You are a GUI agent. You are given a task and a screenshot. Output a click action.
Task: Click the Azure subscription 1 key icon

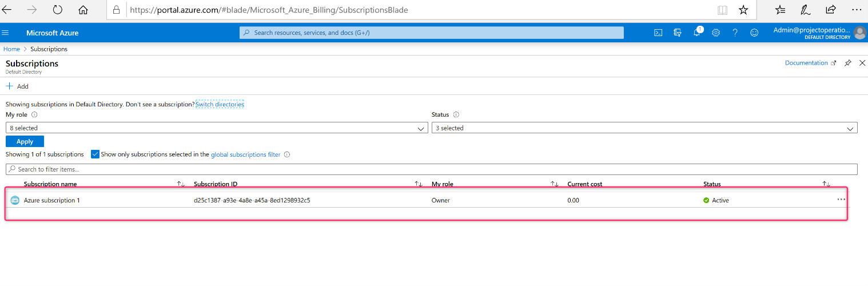point(15,200)
